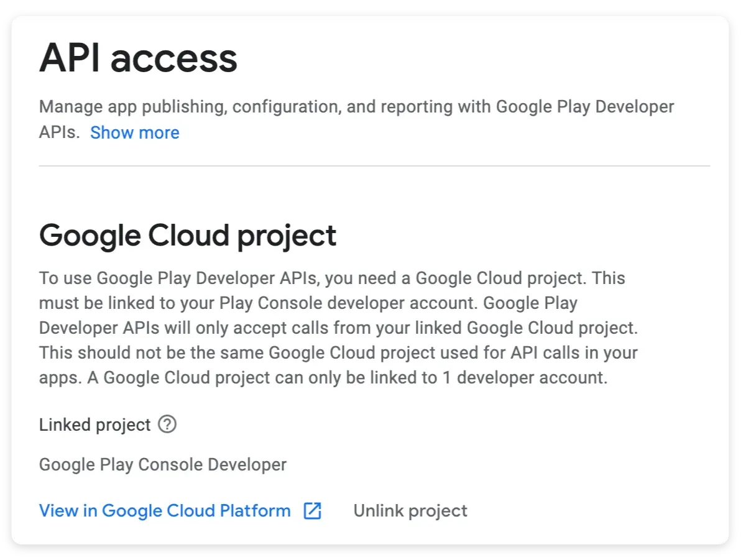Click the Google Cloud project heading
The width and height of the screenshot is (746, 560).
188,236
